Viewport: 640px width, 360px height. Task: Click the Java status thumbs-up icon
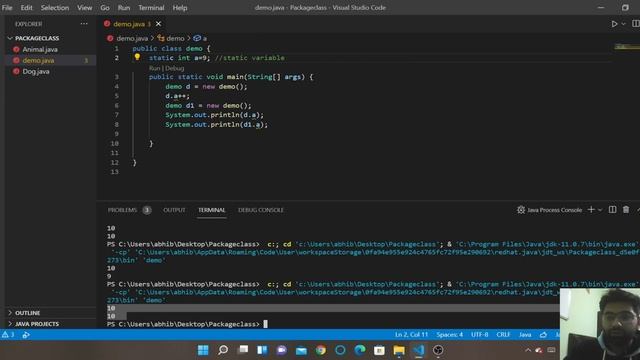point(543,335)
